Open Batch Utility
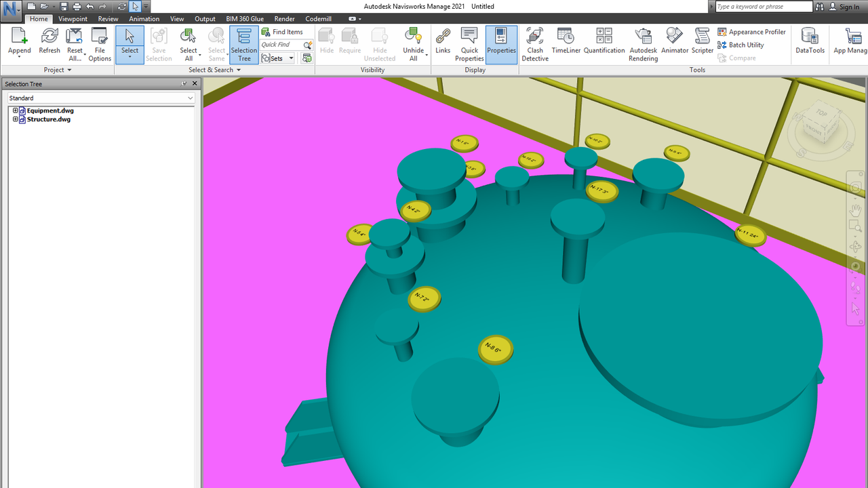Viewport: 868px width, 488px height. (x=741, y=45)
